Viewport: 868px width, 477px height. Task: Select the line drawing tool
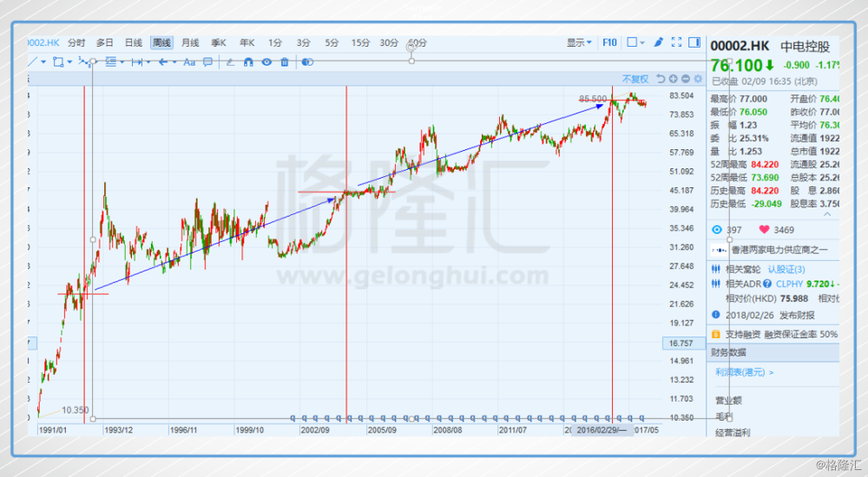33,62
